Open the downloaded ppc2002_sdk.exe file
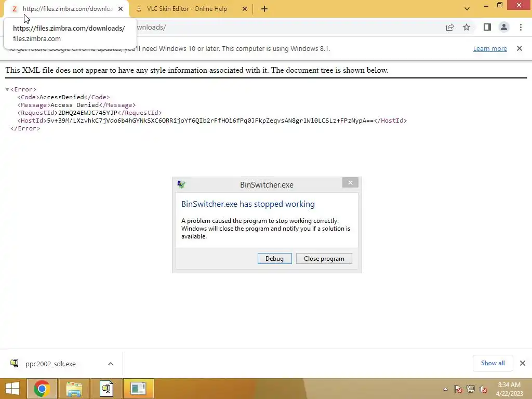Image resolution: width=532 pixels, height=399 pixels. coord(50,364)
